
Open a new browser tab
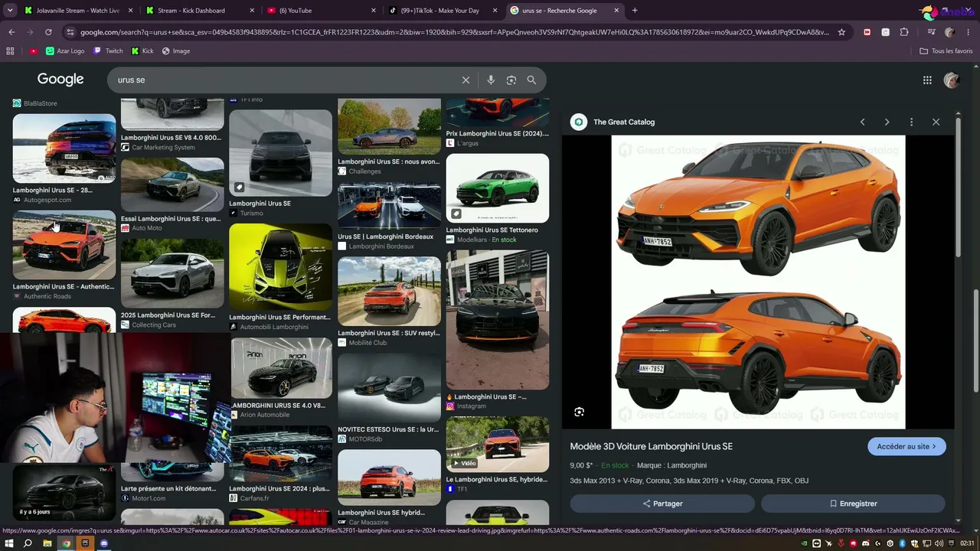click(635, 11)
